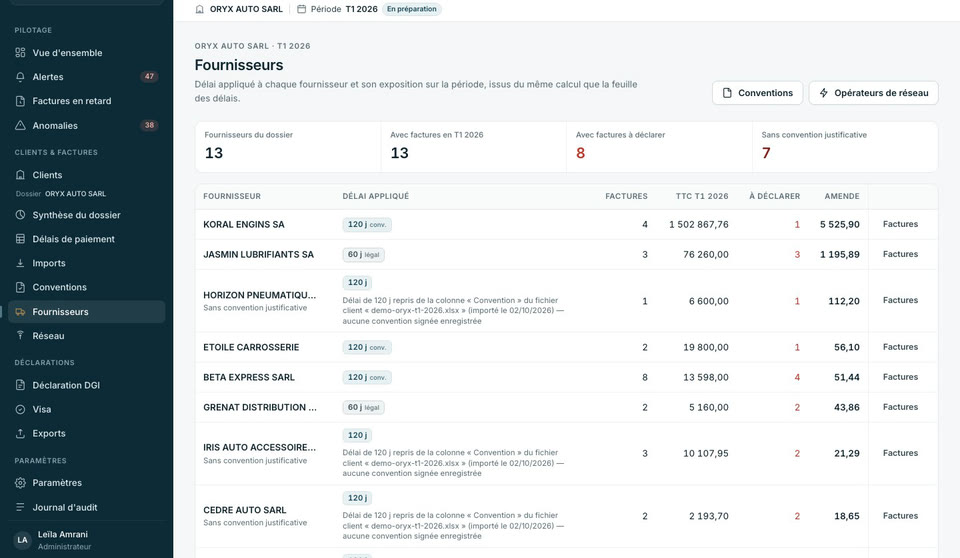Image resolution: width=960 pixels, height=558 pixels.
Task: Click the 47 alerts badge
Action: [149, 77]
